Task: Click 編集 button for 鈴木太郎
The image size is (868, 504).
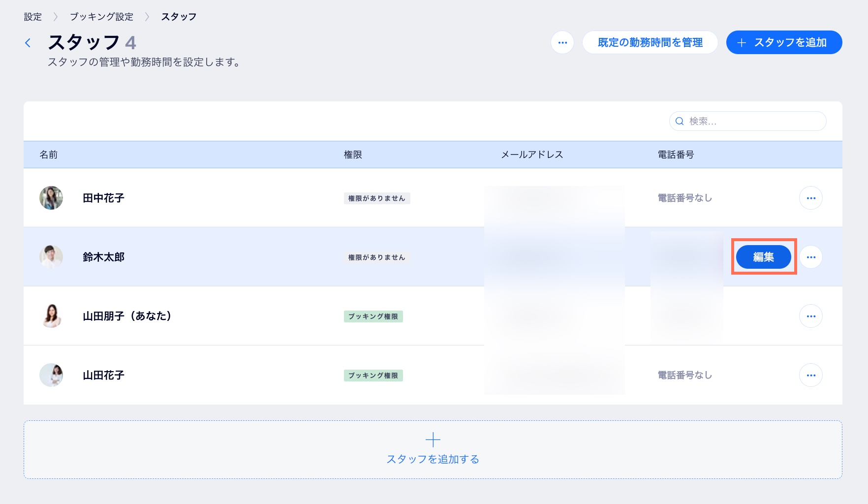Action: point(763,257)
